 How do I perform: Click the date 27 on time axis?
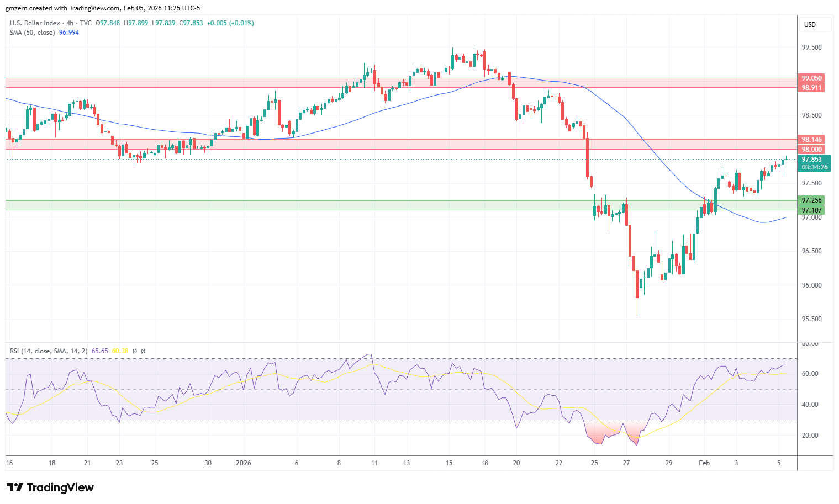(626, 463)
